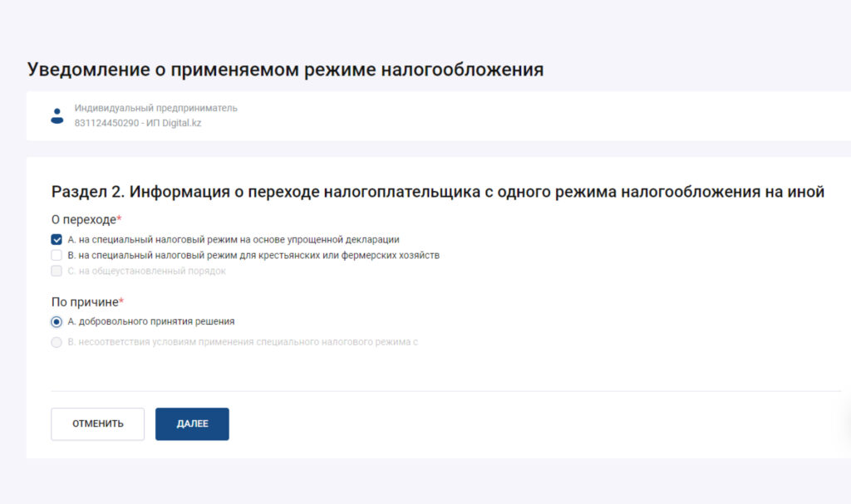Image resolution: width=851 pixels, height=504 pixels.
Task: Click the disabled radio option B
Action: pyautogui.click(x=56, y=342)
